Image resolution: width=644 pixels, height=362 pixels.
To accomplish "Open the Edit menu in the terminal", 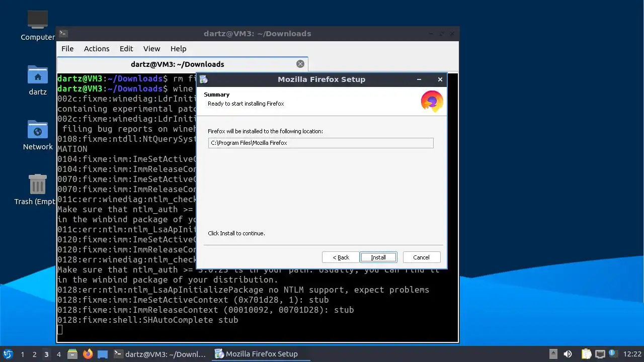I will click(x=126, y=49).
